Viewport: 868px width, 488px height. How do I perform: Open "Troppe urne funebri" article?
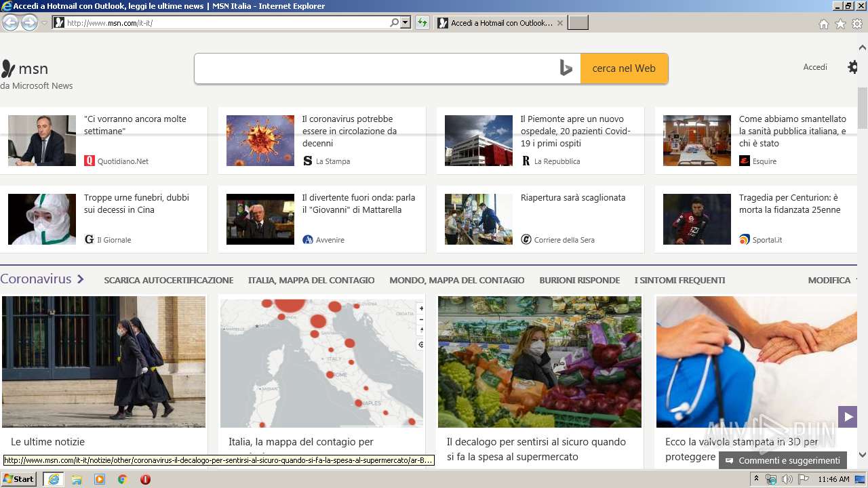136,203
